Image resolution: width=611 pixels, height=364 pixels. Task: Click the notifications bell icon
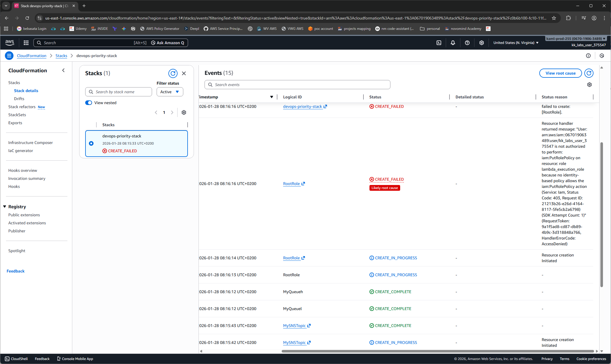click(x=453, y=43)
